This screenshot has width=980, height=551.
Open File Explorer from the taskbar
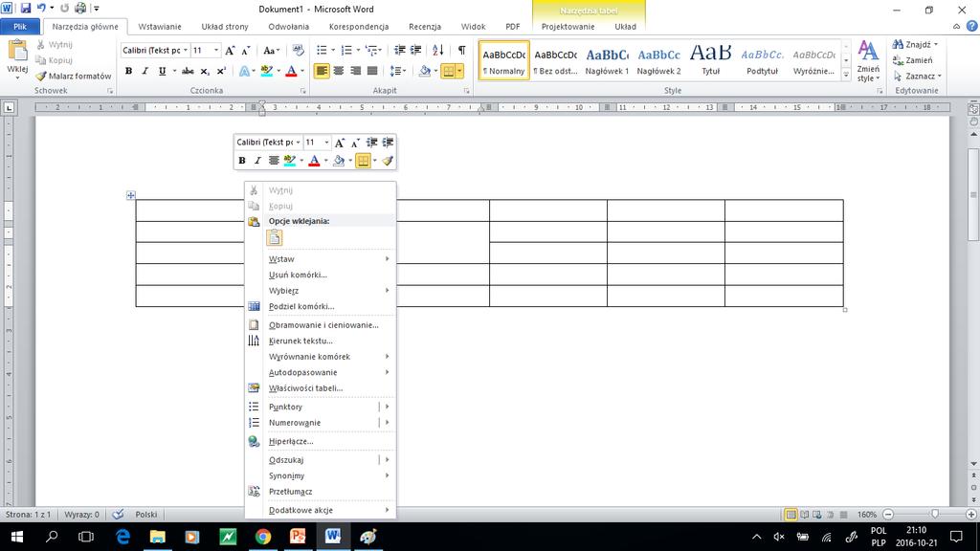pos(158,537)
